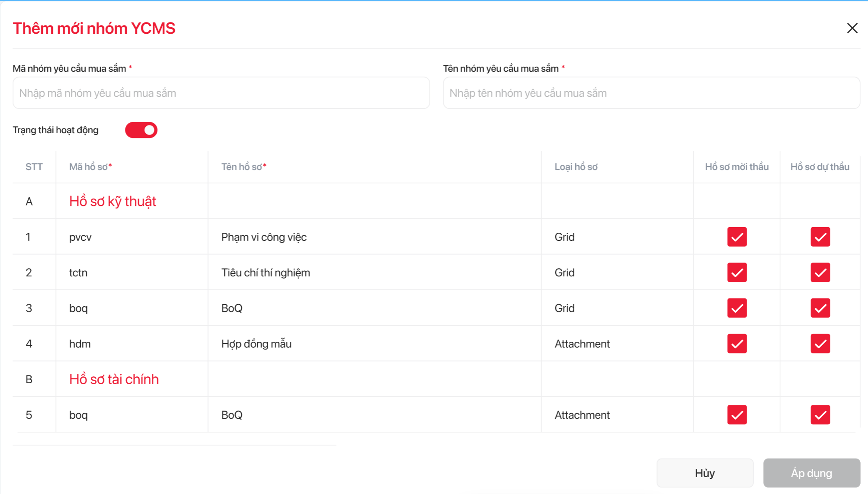Click the Áp dụng button
The width and height of the screenshot is (868, 494).
[811, 473]
